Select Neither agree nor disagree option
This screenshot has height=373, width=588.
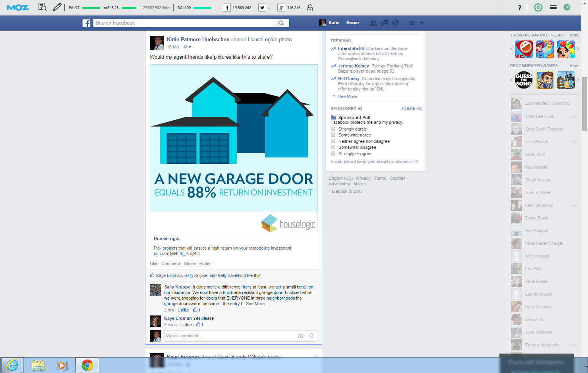333,141
